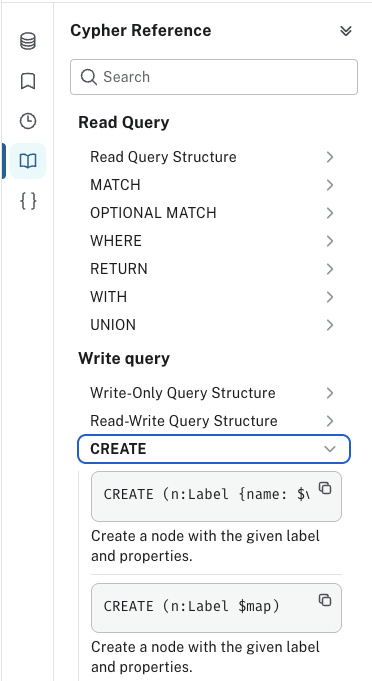372x681 pixels.
Task: Collapse all sections using double-chevron icon
Action: pos(346,31)
